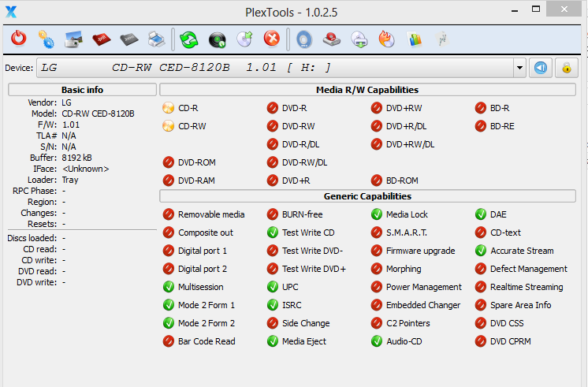Click the 'DVD CPRM' label
The width and height of the screenshot is (588, 387).
(511, 341)
